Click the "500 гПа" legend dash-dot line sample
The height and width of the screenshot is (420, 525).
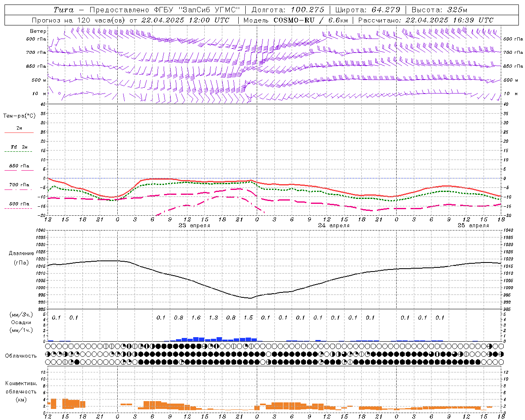[18, 208]
